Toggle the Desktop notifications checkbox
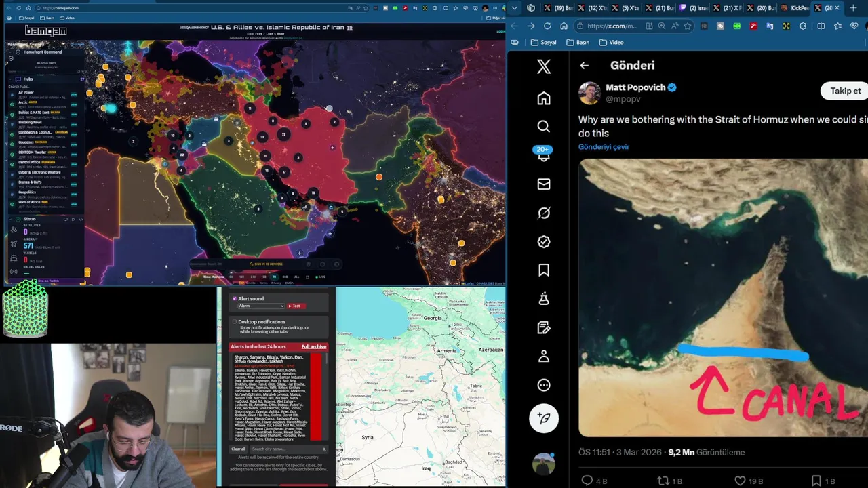Viewport: 868px width, 488px height. click(x=235, y=321)
